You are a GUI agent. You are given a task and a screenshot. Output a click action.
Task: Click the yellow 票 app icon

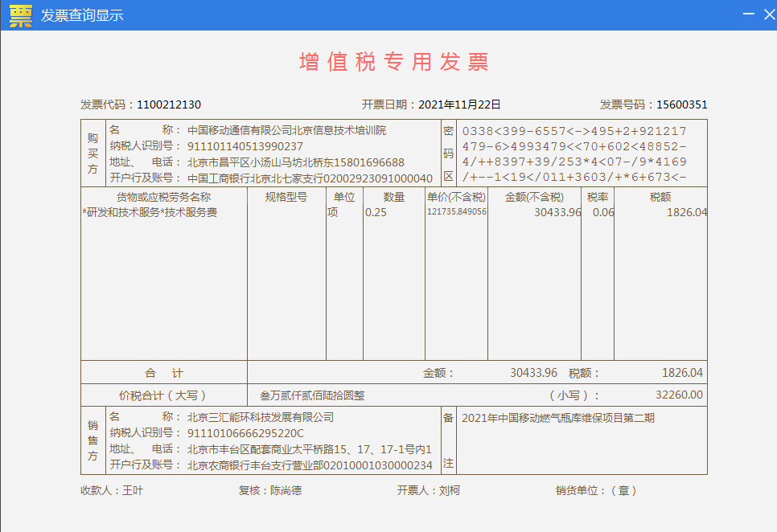coord(20,15)
